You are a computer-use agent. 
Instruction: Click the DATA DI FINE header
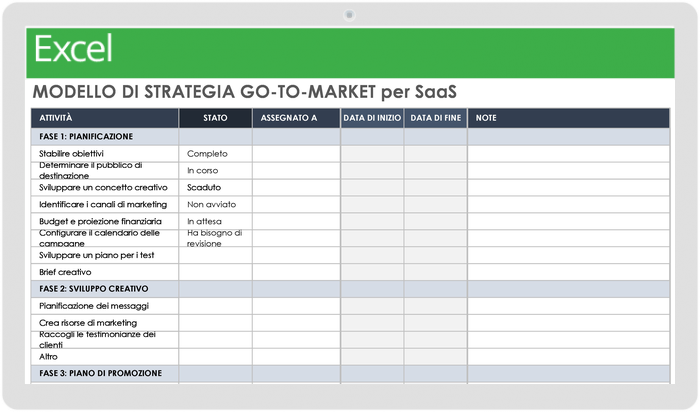point(435,118)
